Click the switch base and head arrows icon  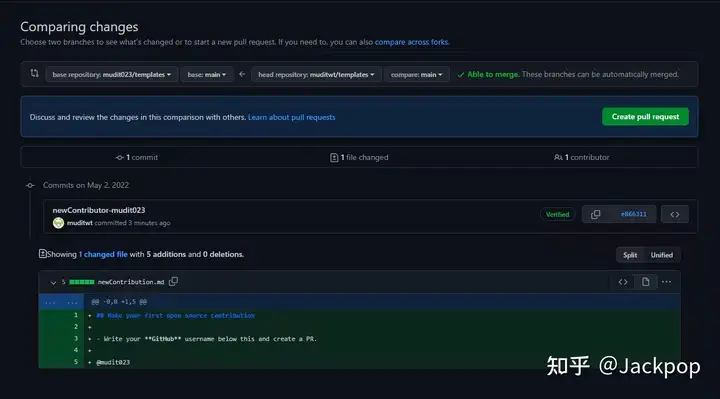tap(34, 73)
